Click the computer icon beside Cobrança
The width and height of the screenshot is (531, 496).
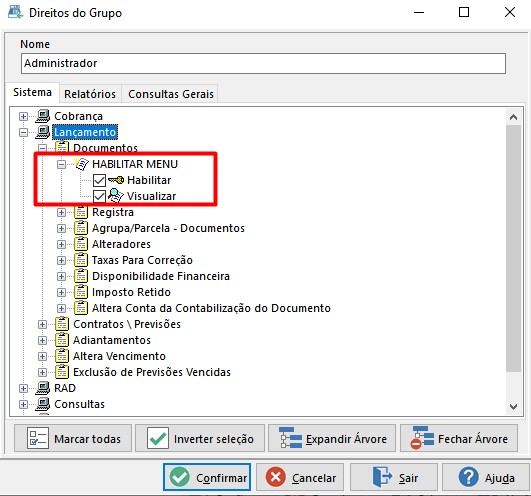coord(43,116)
